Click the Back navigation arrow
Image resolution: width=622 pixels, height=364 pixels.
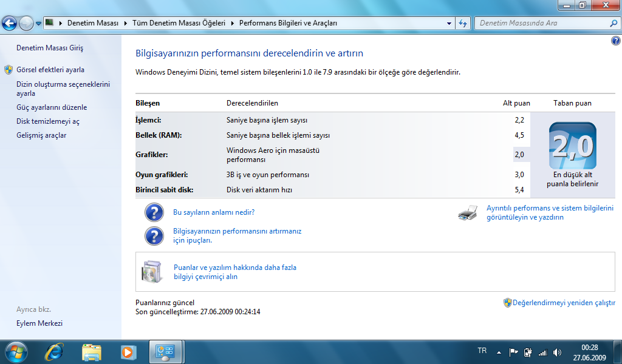[10, 24]
